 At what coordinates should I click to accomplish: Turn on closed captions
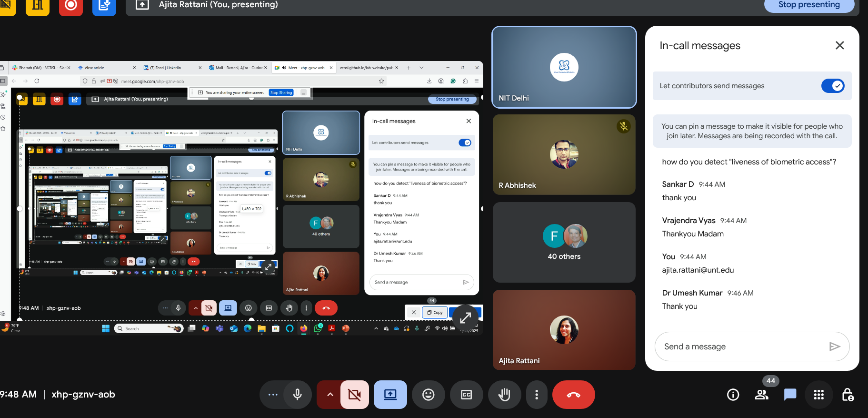(x=466, y=395)
